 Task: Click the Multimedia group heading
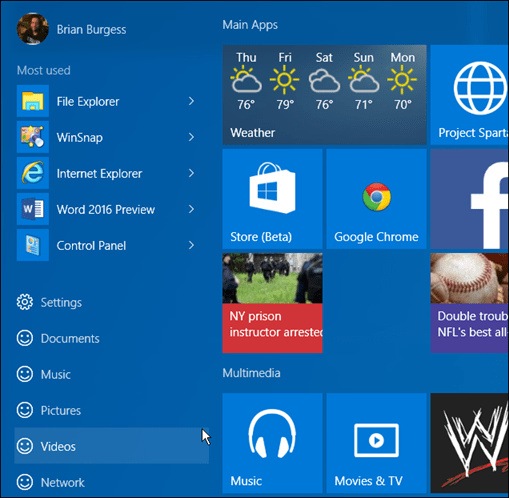(251, 373)
